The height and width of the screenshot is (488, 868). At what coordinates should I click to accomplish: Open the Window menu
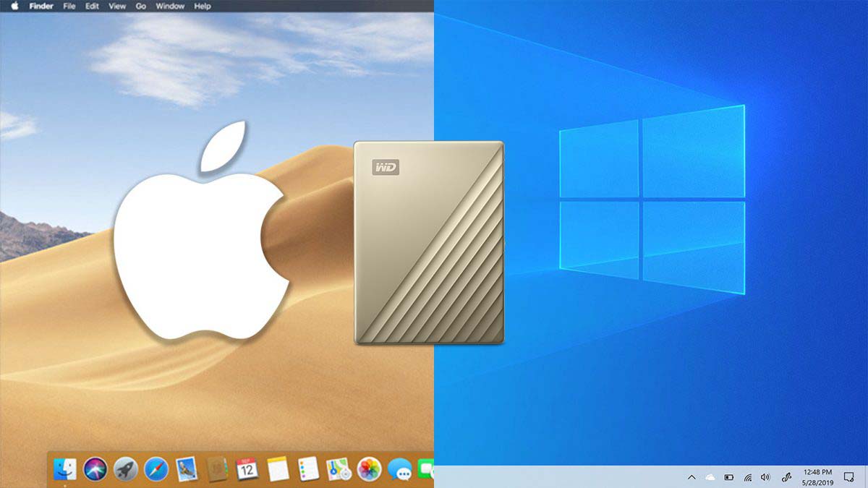coord(170,6)
